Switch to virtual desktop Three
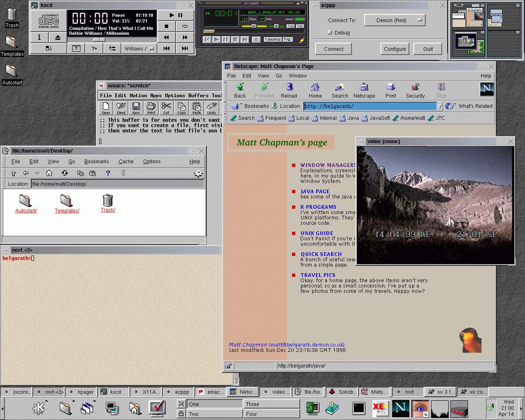 click(272, 404)
